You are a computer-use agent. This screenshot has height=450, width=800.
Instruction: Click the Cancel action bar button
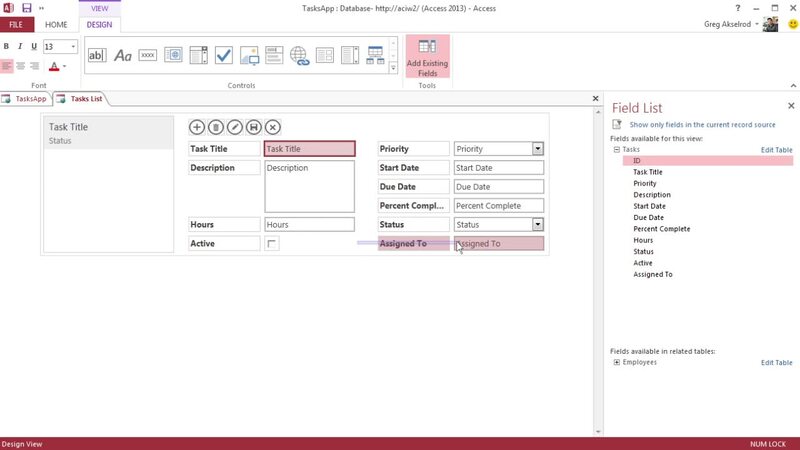[272, 127]
